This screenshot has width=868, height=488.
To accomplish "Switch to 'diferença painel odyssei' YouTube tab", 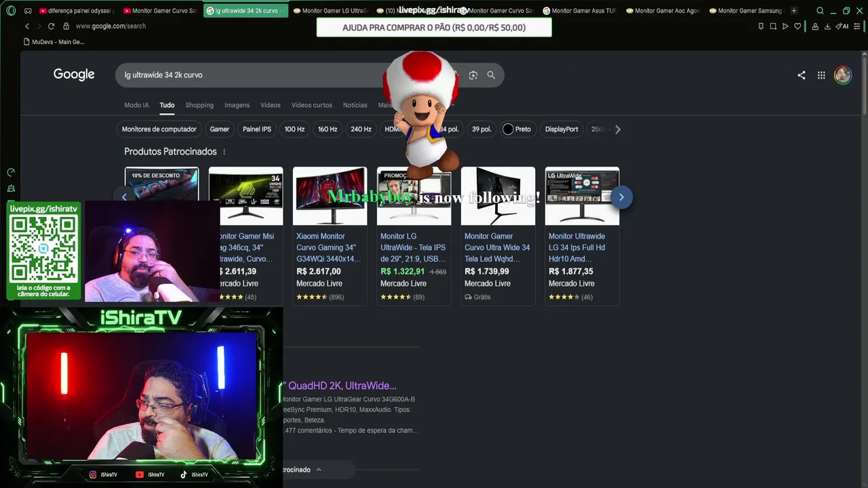I will pyautogui.click(x=77, y=11).
